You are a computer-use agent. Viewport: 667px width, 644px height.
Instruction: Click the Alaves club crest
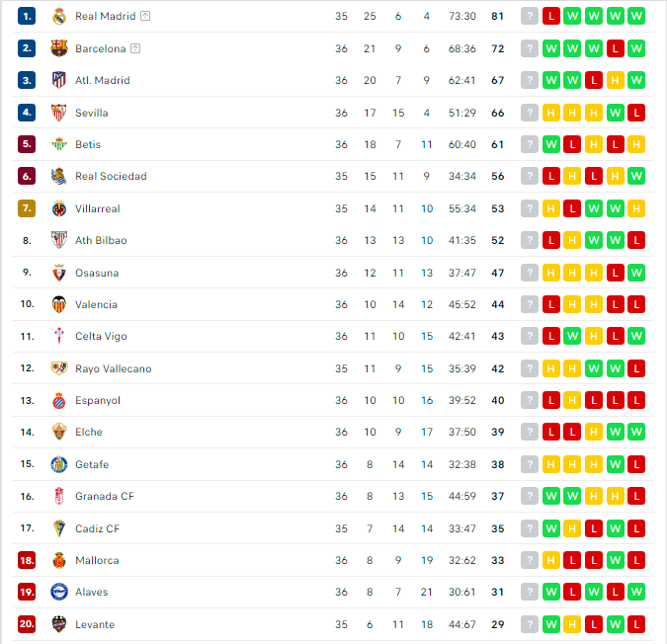click(x=59, y=592)
